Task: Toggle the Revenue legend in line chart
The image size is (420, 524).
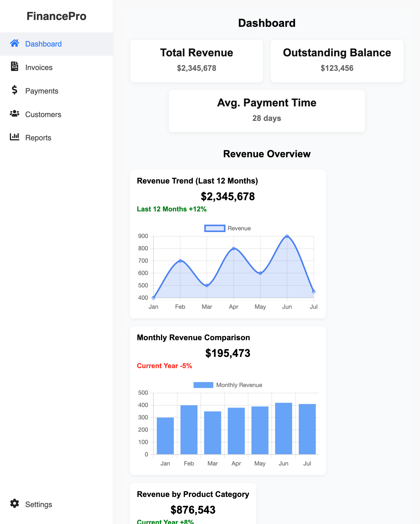Action: 239,228
